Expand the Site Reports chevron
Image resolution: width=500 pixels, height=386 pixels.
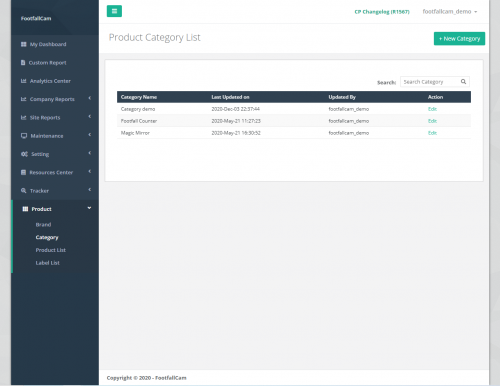tap(90, 117)
